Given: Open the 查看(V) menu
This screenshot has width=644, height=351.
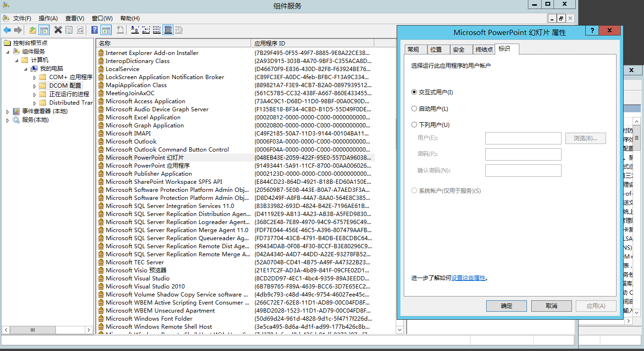Looking at the screenshot, I should point(75,18).
